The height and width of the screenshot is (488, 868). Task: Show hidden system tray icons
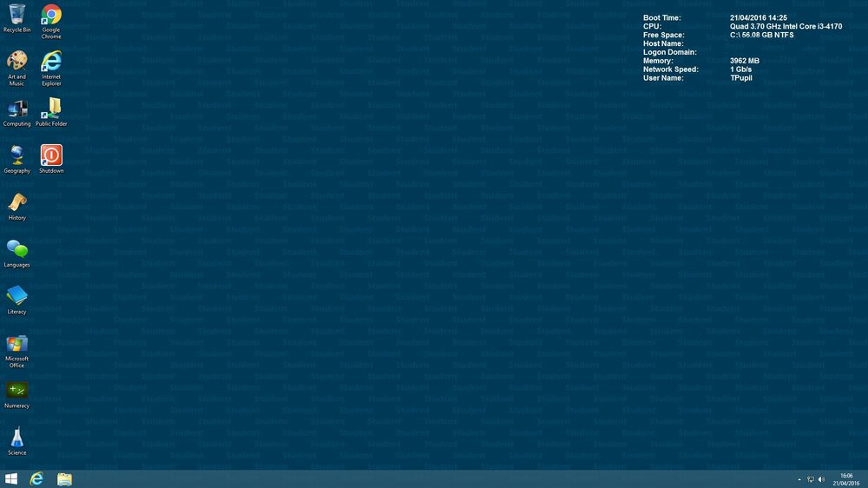click(799, 479)
